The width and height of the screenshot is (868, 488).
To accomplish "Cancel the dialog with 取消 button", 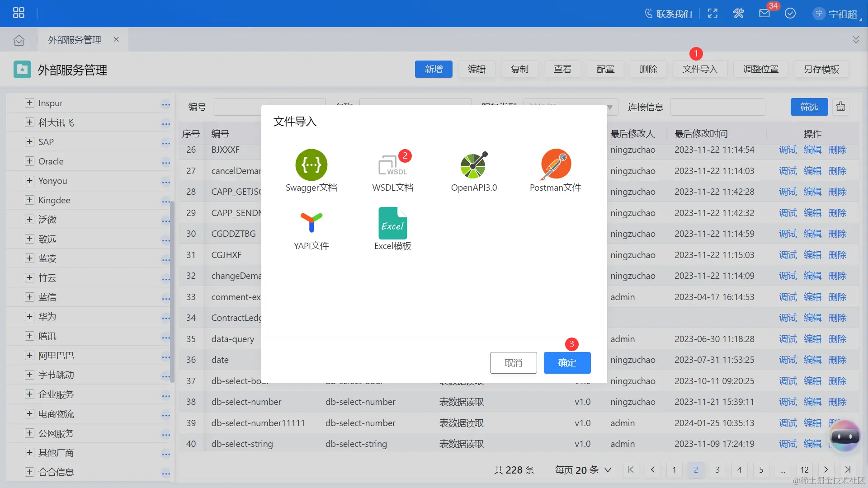I will pos(513,363).
